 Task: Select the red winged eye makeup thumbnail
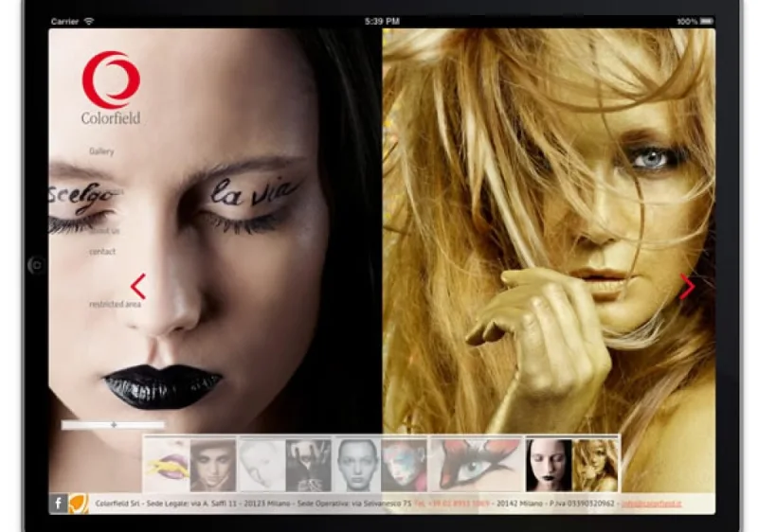coord(477,465)
